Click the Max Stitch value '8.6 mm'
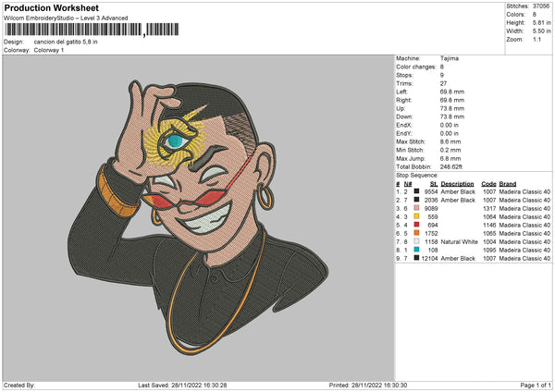This screenshot has width=555, height=392. pos(450,141)
